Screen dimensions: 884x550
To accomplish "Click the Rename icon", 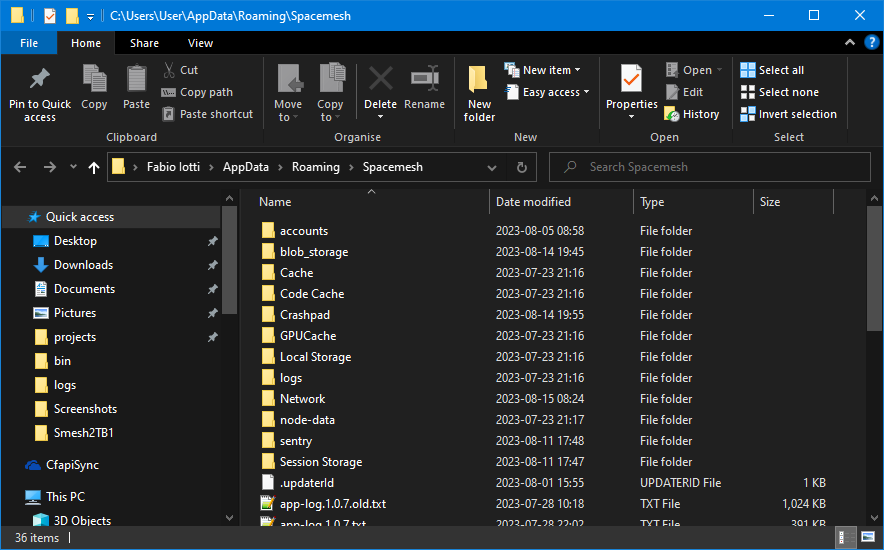I will point(425,79).
